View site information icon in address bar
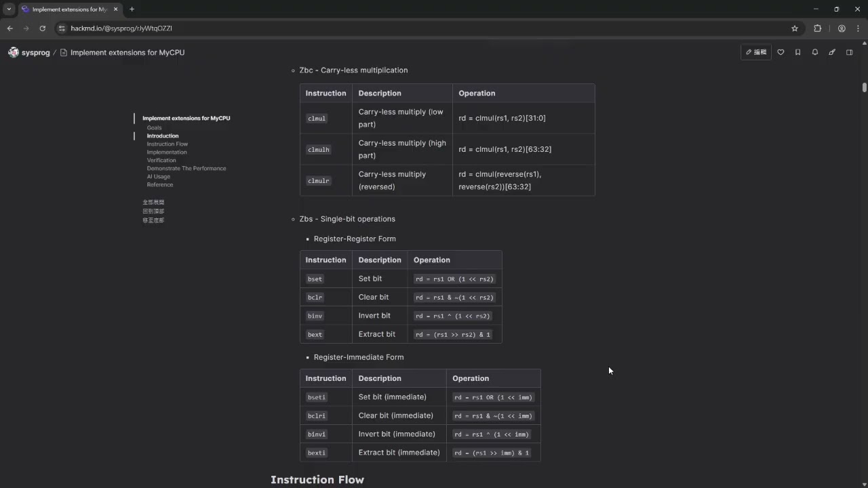This screenshot has height=488, width=868. [62, 28]
